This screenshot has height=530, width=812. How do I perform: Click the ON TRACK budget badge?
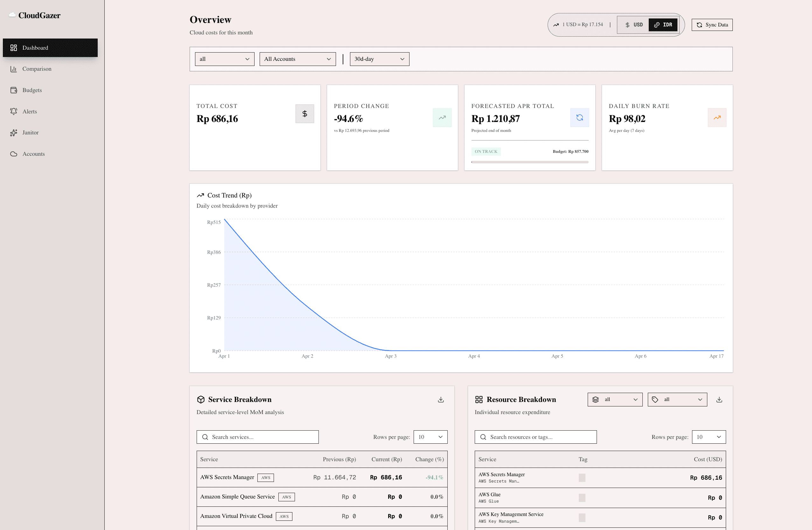point(486,151)
